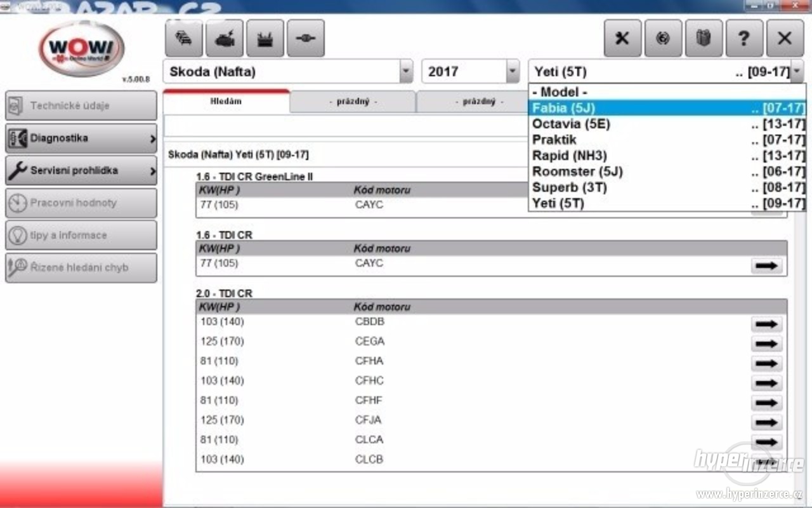Open Řízené hledání chyb sidebar section
Screen dimensions: 812x508
click(x=81, y=267)
